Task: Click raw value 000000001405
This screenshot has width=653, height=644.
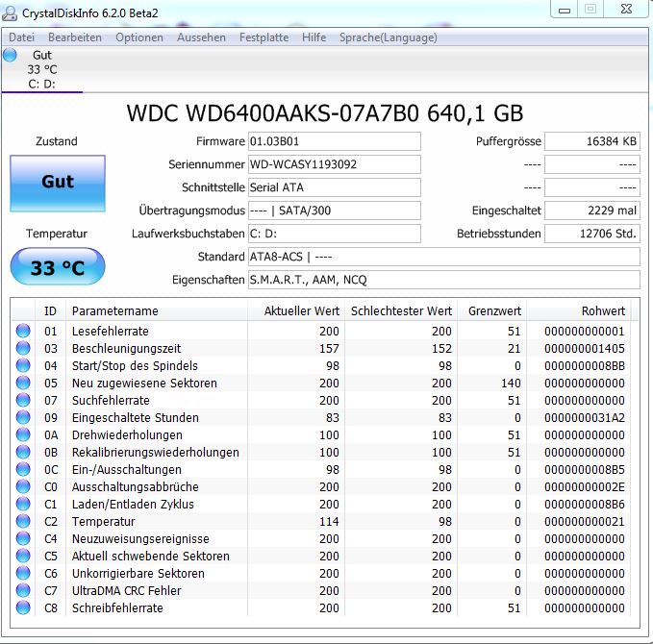Action: point(585,349)
